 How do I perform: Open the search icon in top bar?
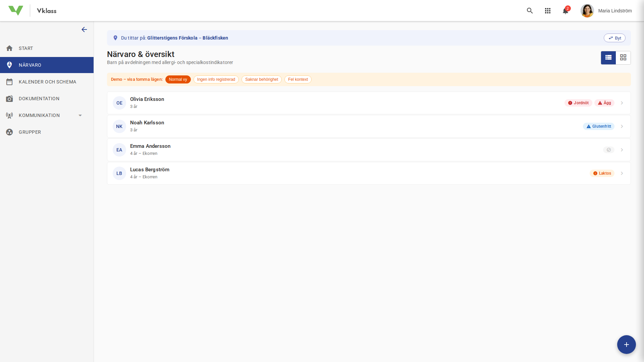point(530,11)
